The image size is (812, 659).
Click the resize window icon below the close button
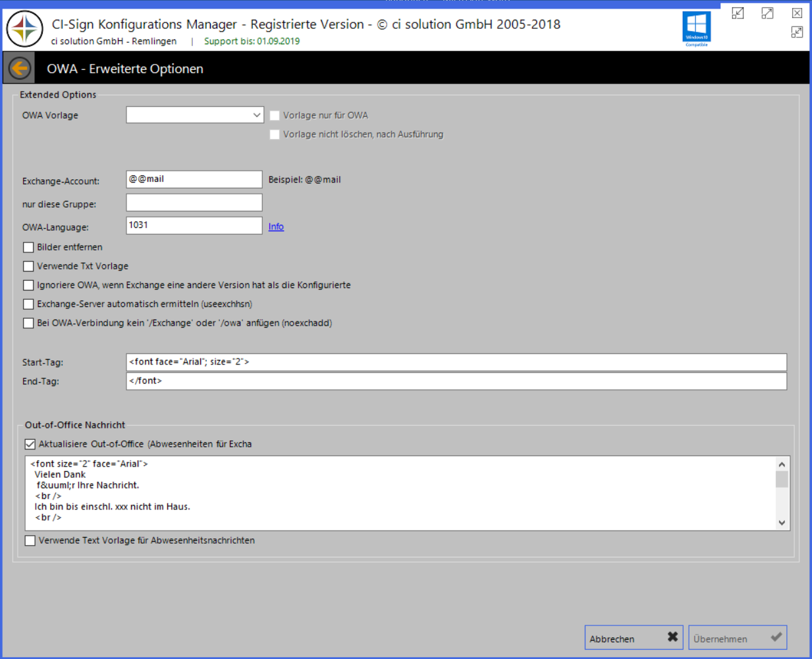[x=797, y=32]
